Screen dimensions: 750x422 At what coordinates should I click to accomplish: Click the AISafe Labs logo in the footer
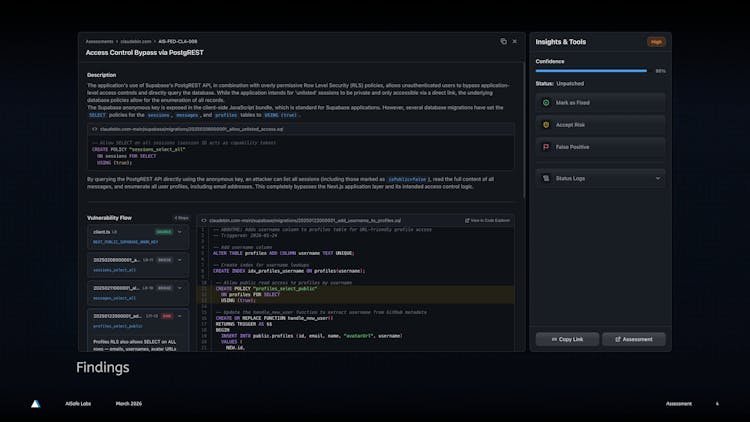click(x=36, y=404)
